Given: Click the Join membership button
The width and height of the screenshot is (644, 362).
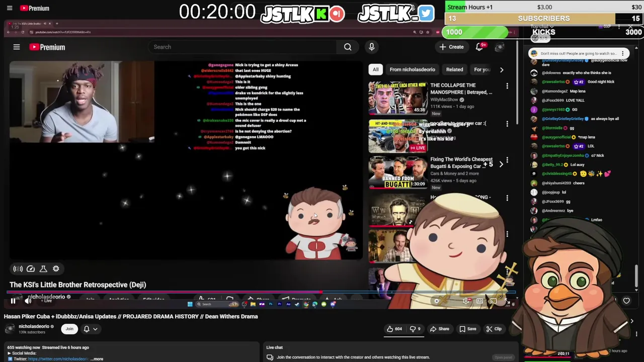Looking at the screenshot, I should point(69,329).
